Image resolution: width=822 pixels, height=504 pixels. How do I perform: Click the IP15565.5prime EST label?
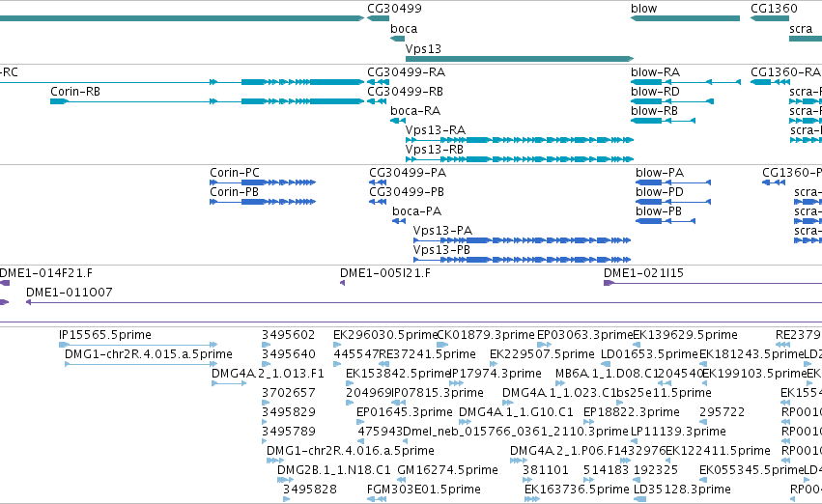[x=105, y=335]
